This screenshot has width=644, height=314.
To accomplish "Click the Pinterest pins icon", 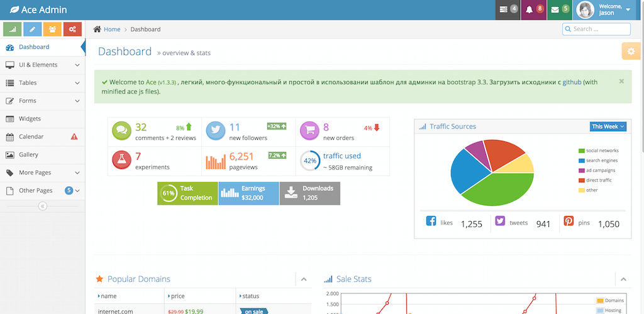I will 569,221.
